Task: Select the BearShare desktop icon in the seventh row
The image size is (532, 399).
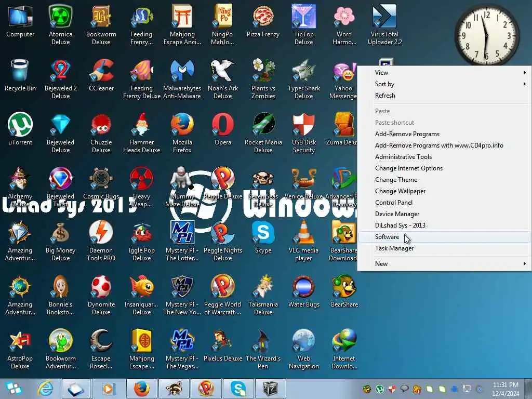Action: (344, 291)
